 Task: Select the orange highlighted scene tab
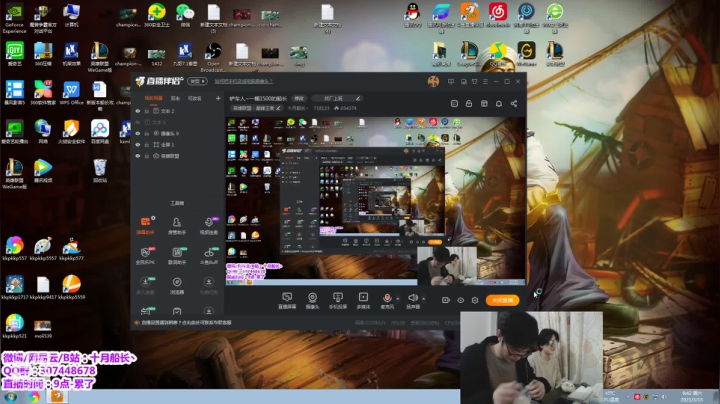click(153, 98)
